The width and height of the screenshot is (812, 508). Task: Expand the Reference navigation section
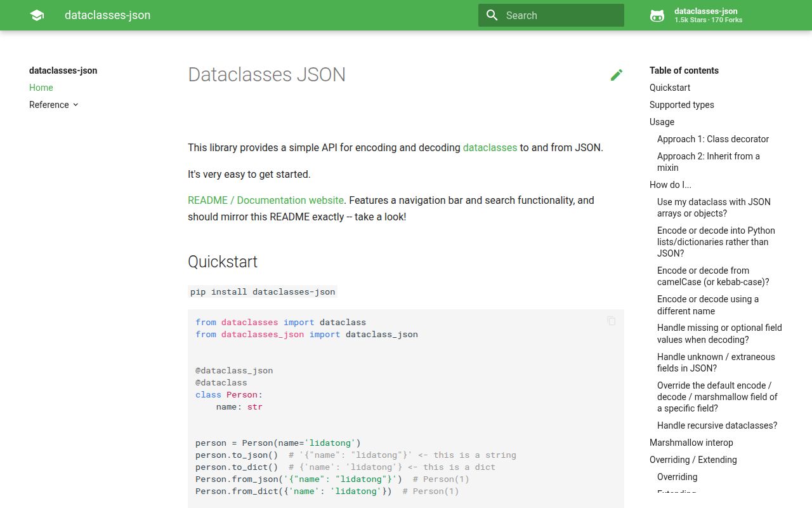(75, 105)
